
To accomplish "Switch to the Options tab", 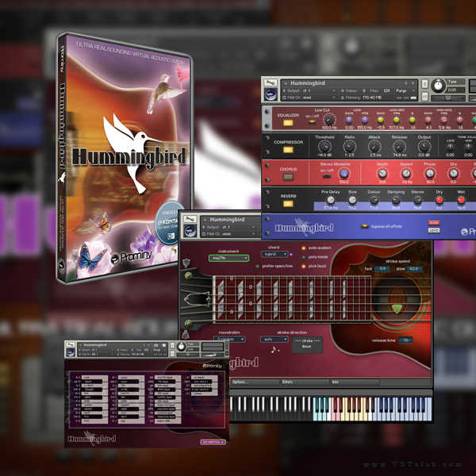I will (x=255, y=382).
